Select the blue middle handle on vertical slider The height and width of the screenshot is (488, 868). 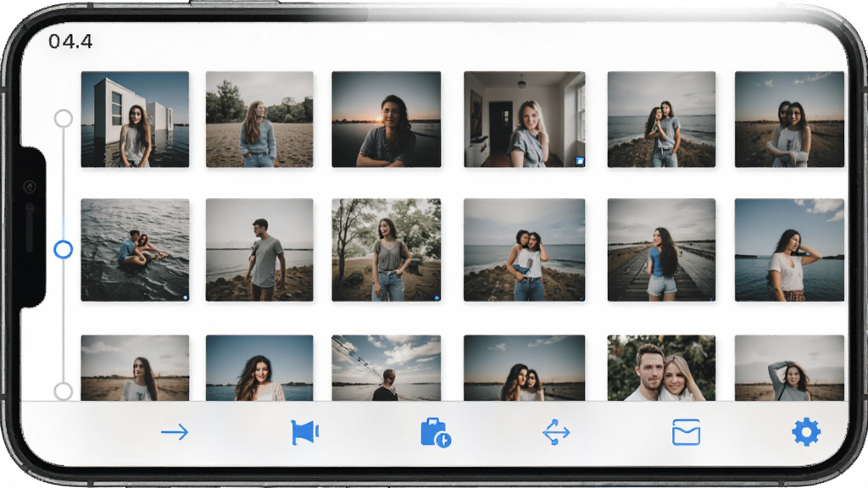63,250
